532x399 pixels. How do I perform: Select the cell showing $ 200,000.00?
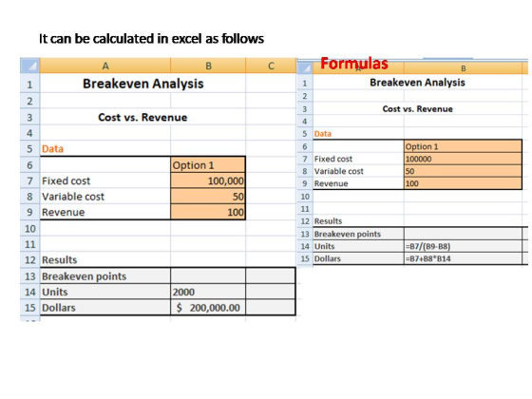(208, 308)
